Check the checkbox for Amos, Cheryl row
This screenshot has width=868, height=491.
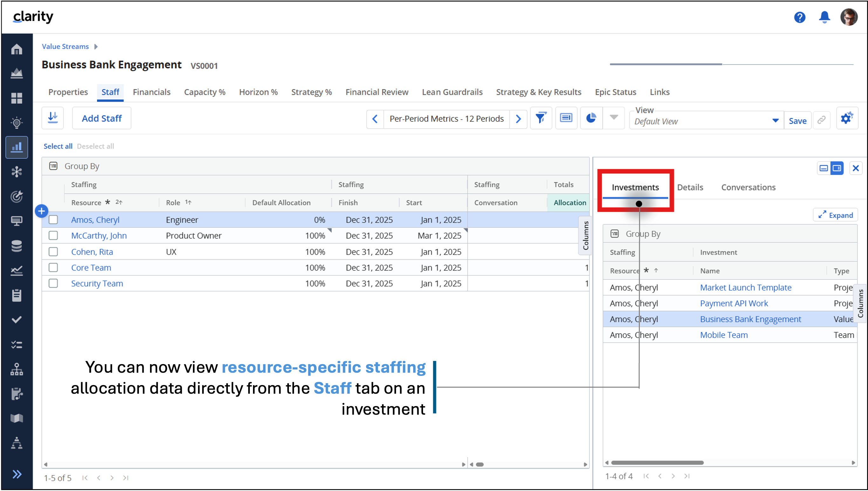tap(53, 219)
